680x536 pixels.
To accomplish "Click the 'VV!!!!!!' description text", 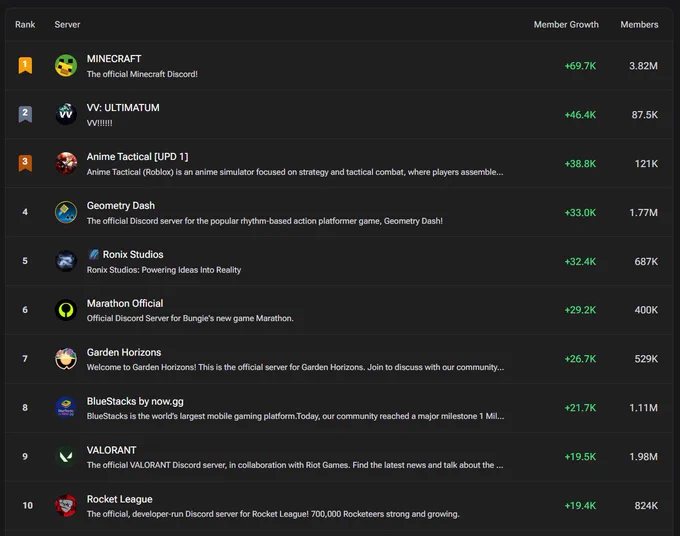I will [x=99, y=123].
